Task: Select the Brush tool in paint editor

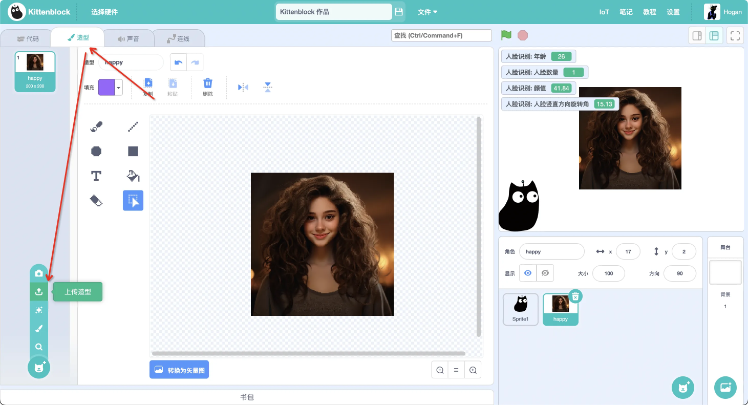Action: (x=97, y=127)
